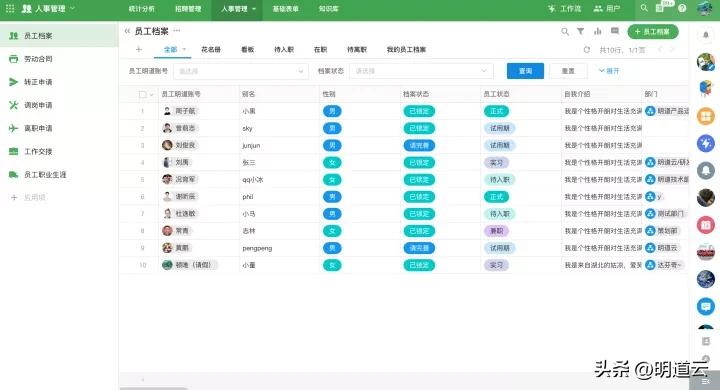Refresh the record list
The width and height of the screenshot is (720, 390).
point(586,50)
